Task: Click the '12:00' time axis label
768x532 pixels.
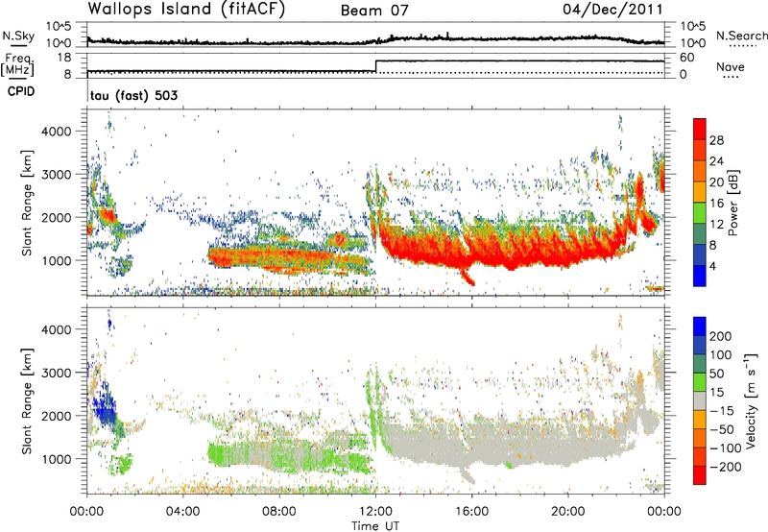Action: [375, 512]
